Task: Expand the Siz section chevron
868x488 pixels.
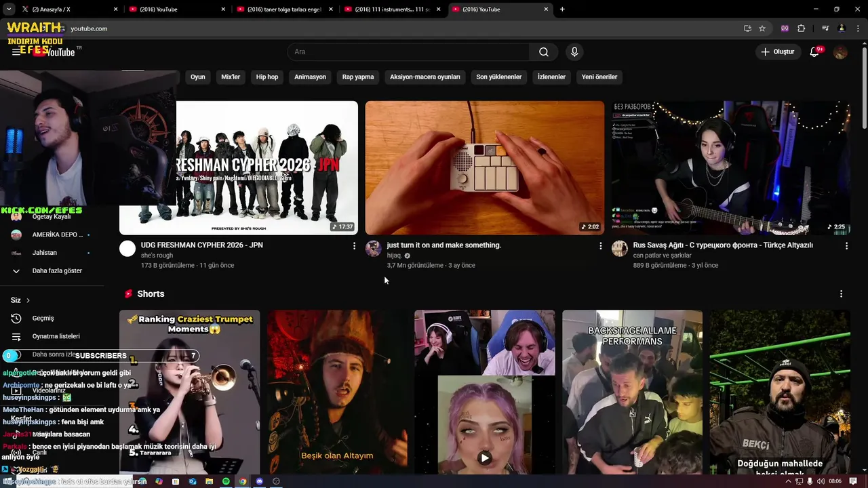Action: 28,300
